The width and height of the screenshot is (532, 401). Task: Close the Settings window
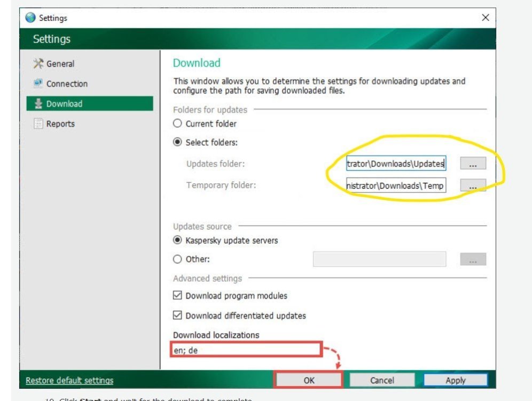[486, 18]
